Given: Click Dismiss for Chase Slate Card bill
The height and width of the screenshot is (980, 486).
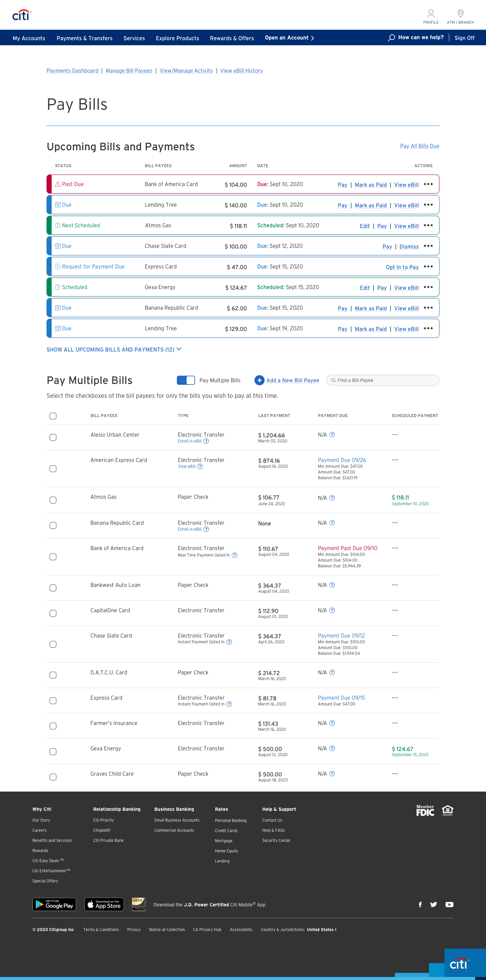Looking at the screenshot, I should 409,247.
